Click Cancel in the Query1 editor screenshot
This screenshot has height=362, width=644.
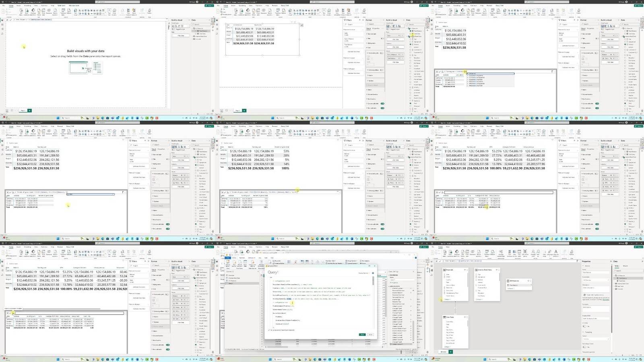click(370, 334)
